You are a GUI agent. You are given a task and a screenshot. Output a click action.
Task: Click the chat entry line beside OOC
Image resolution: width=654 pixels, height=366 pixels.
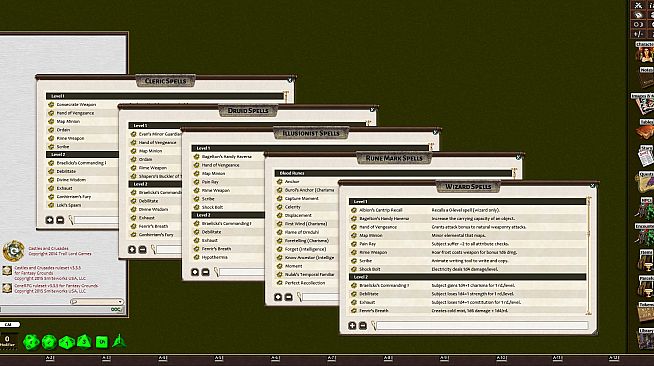point(55,309)
